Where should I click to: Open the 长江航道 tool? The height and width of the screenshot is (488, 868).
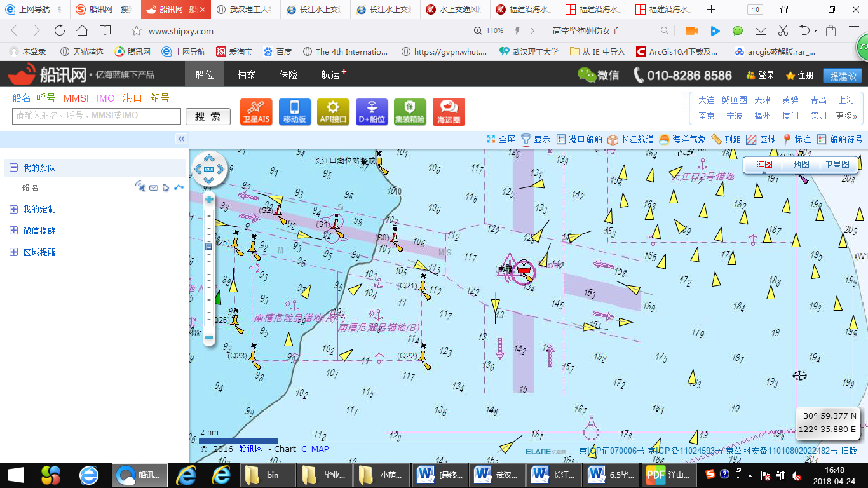(630, 139)
